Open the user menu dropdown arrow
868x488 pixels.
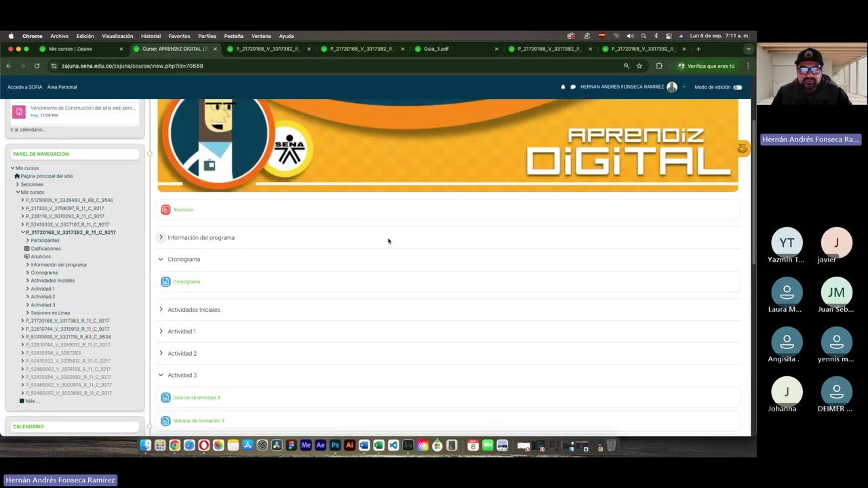tap(684, 87)
